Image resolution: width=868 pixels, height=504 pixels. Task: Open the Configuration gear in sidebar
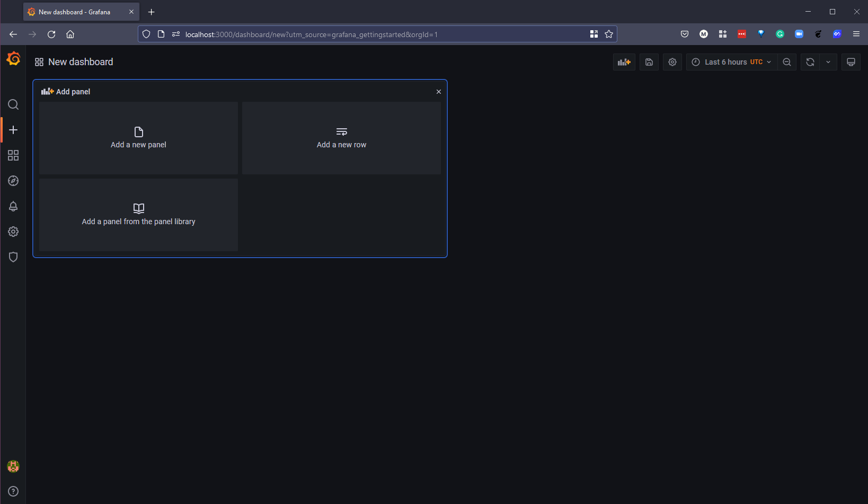click(13, 232)
